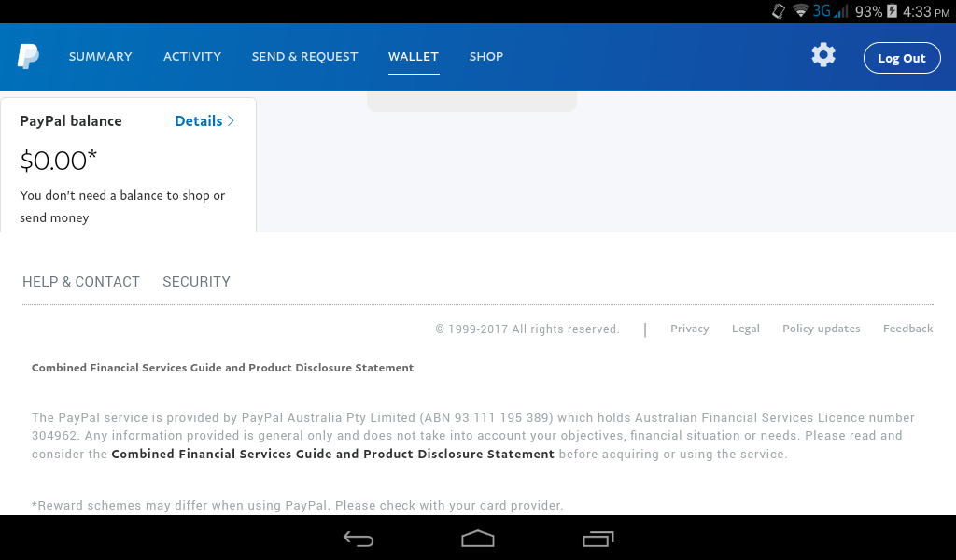Open the Shop tab
This screenshot has width=956, height=560.
485,57
